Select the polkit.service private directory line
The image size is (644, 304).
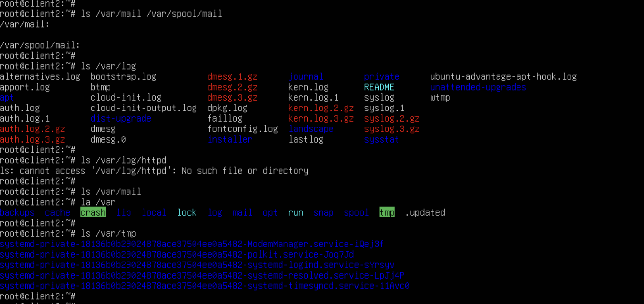177,254
